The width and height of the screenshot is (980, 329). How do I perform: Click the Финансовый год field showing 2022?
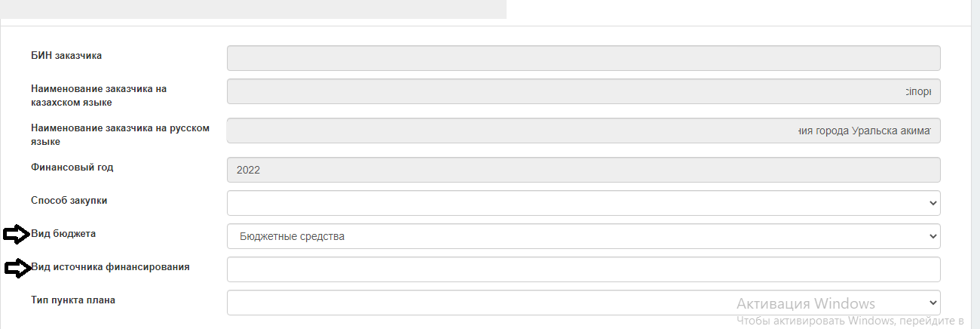click(583, 170)
